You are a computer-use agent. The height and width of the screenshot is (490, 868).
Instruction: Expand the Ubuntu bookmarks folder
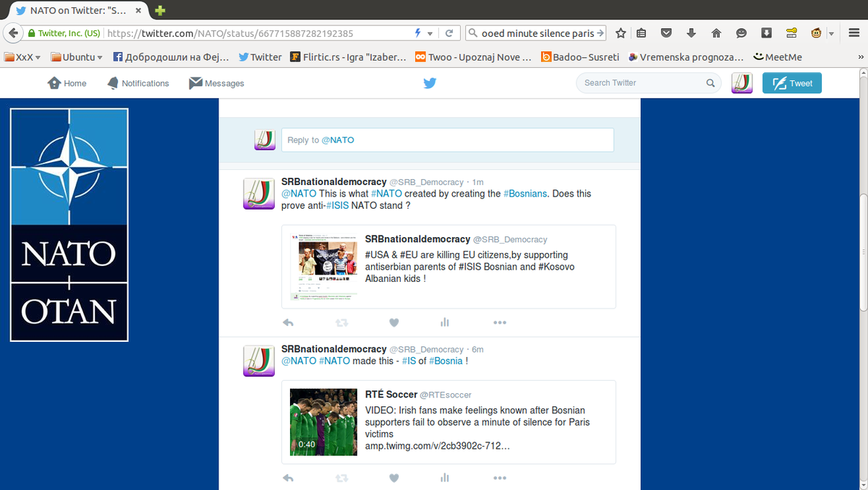tap(77, 57)
